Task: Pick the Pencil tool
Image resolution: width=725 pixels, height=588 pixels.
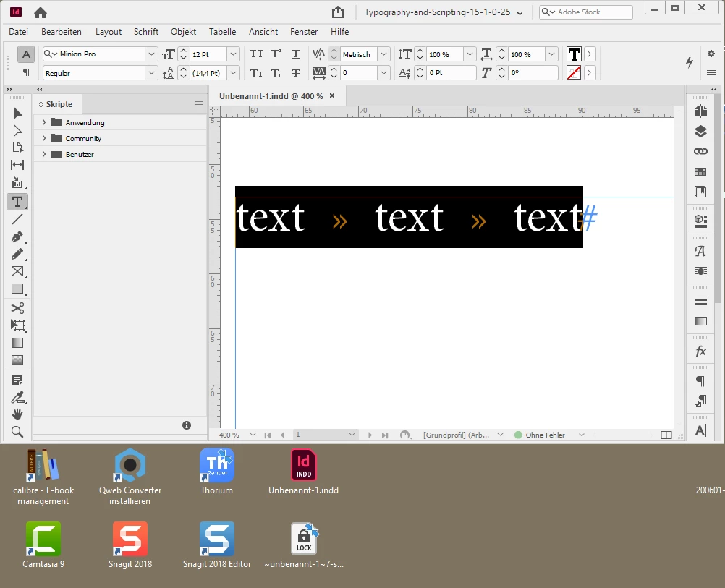Action: point(17,255)
